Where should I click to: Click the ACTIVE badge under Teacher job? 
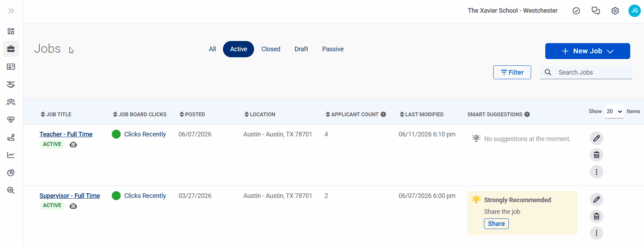(52, 144)
